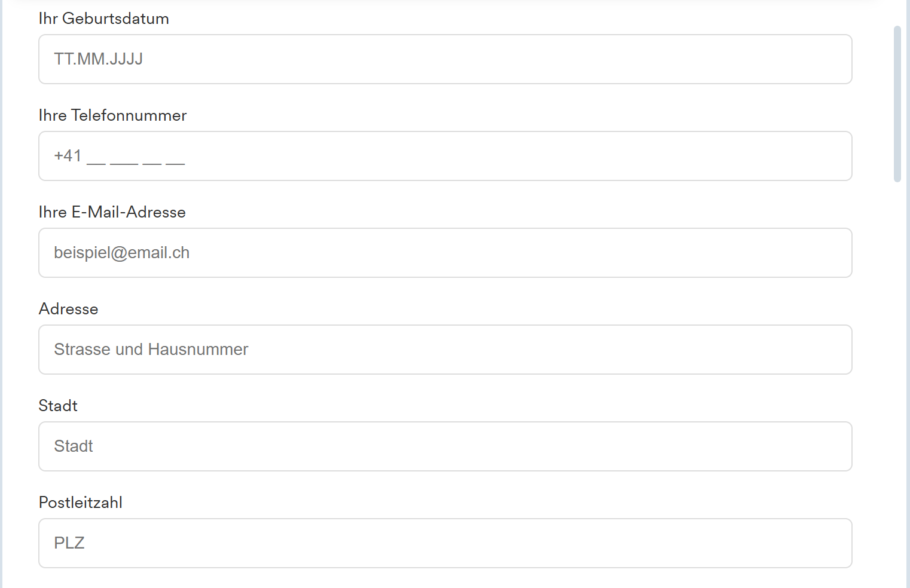Click the 'Ihre Telefonnummer' label
This screenshot has height=588, width=910.
coord(112,115)
